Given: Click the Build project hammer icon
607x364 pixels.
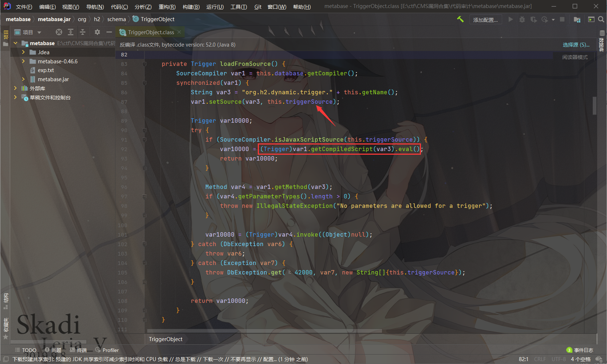Looking at the screenshot, I should pyautogui.click(x=460, y=19).
